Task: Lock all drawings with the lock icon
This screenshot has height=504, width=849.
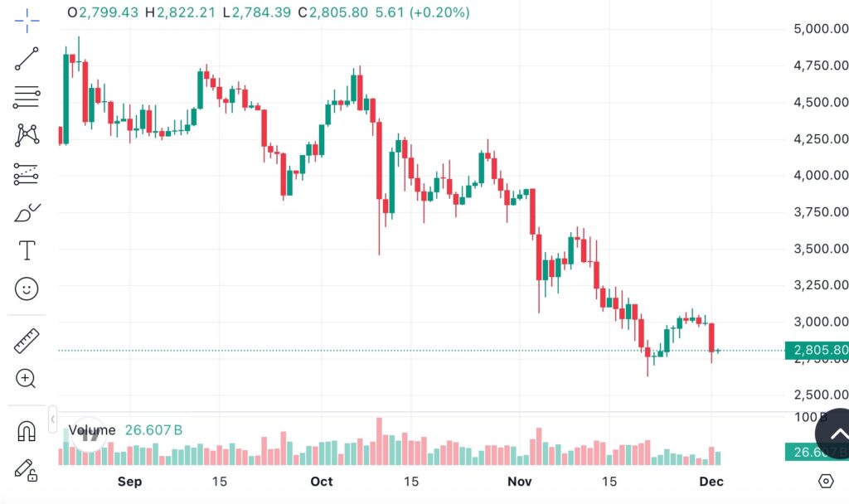Action: pyautogui.click(x=26, y=469)
